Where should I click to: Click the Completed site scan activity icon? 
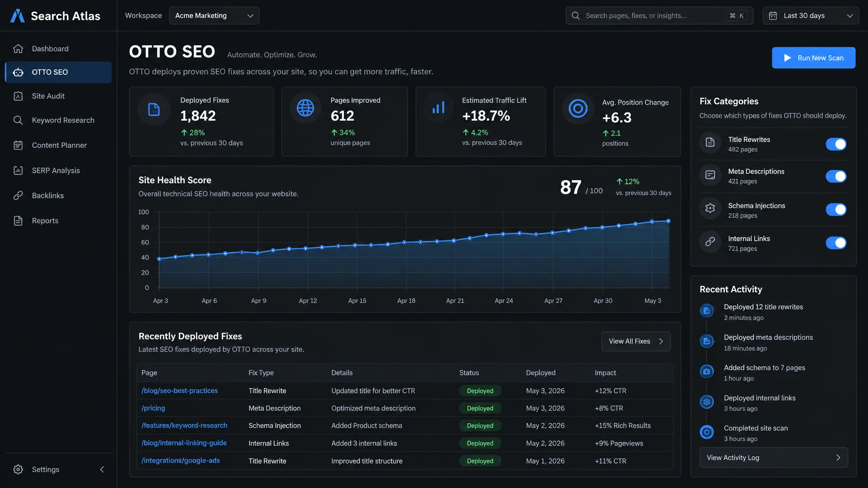pyautogui.click(x=707, y=432)
